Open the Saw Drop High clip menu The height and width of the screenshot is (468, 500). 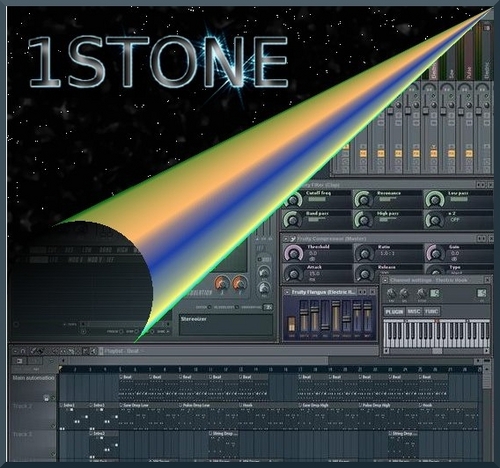coord(300,405)
